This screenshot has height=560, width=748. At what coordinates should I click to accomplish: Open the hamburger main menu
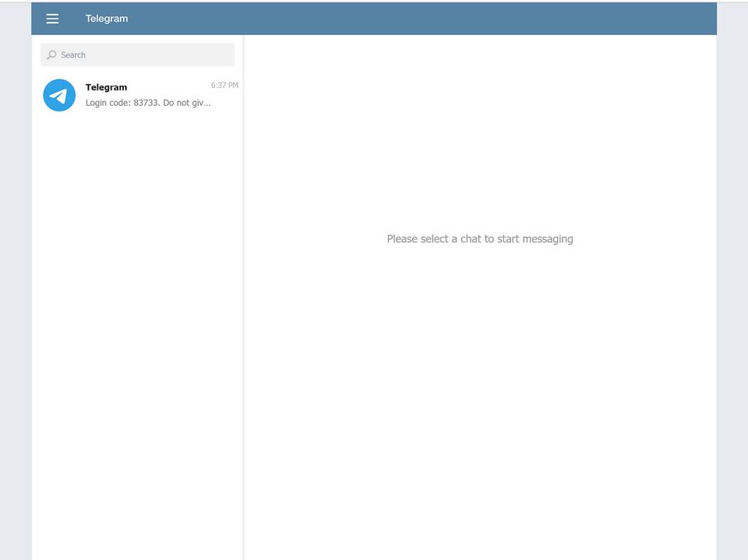click(52, 19)
